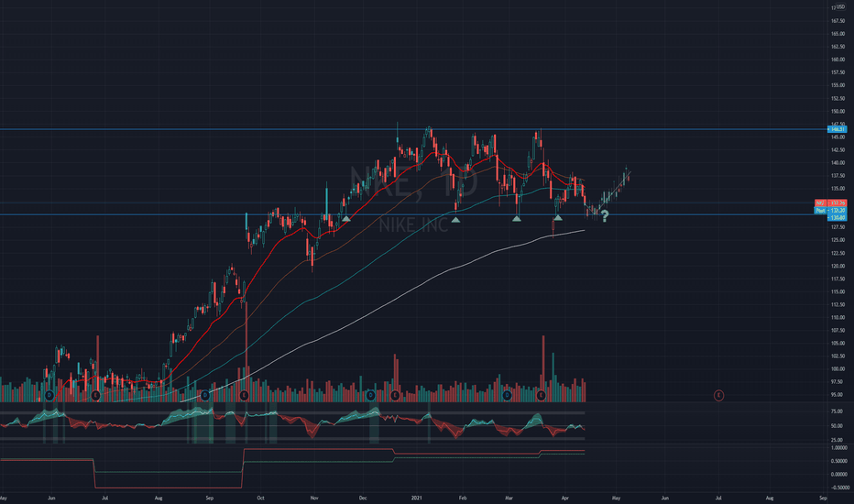Open the dividend marker in late August 2020
The width and height of the screenshot is (854, 504).
point(204,395)
